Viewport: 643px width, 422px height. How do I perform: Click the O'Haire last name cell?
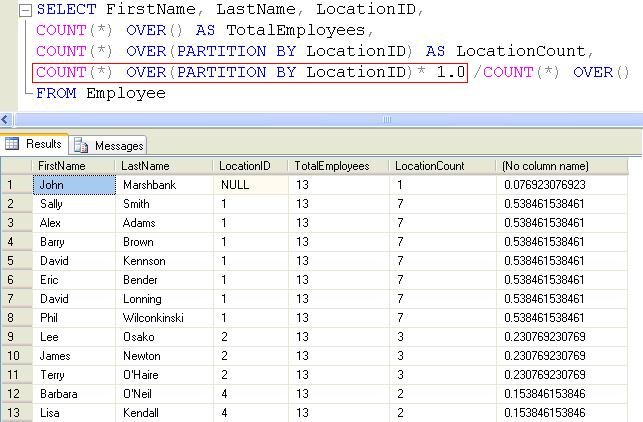click(164, 375)
